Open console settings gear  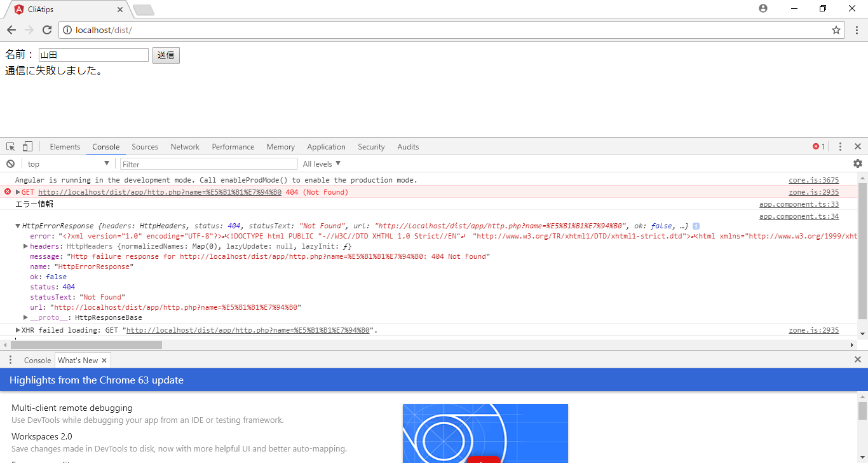pos(858,163)
